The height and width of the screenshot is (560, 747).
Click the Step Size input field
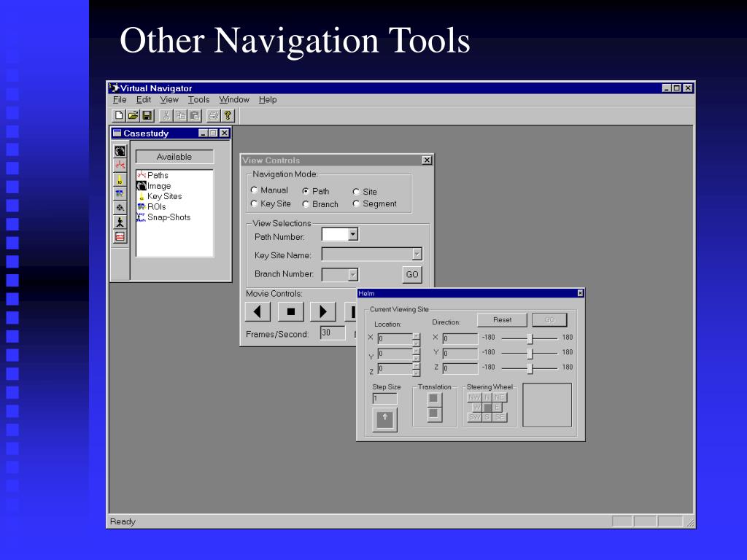[384, 399]
